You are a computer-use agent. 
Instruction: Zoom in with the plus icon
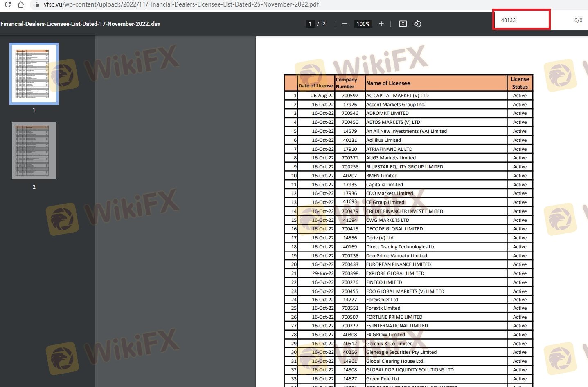coord(381,24)
